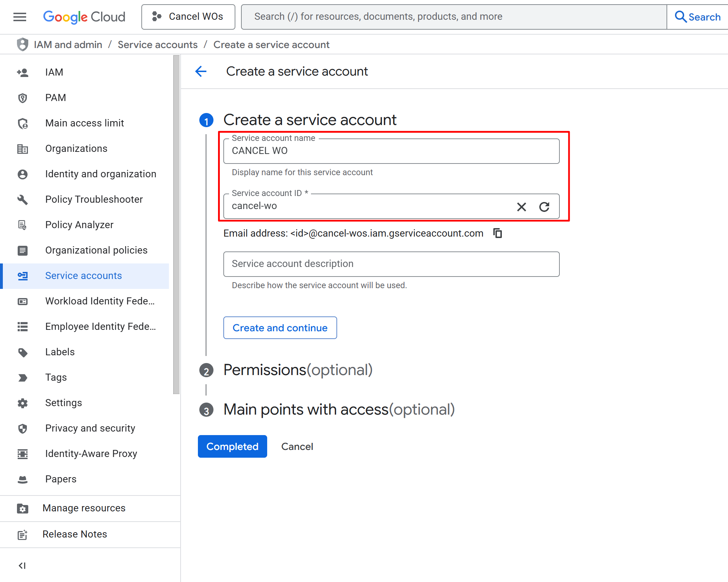This screenshot has width=728, height=582.
Task: Expand the Permissions optional step
Action: coord(298,370)
